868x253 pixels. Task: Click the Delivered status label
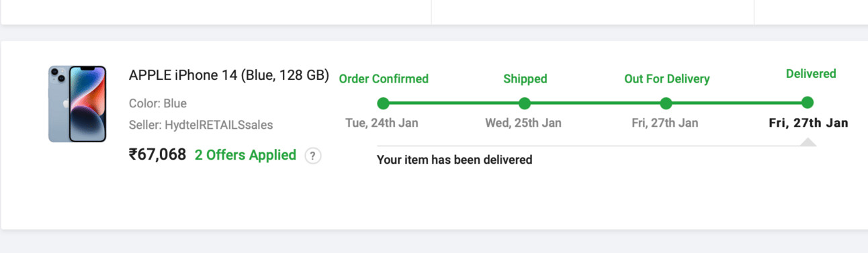click(811, 74)
